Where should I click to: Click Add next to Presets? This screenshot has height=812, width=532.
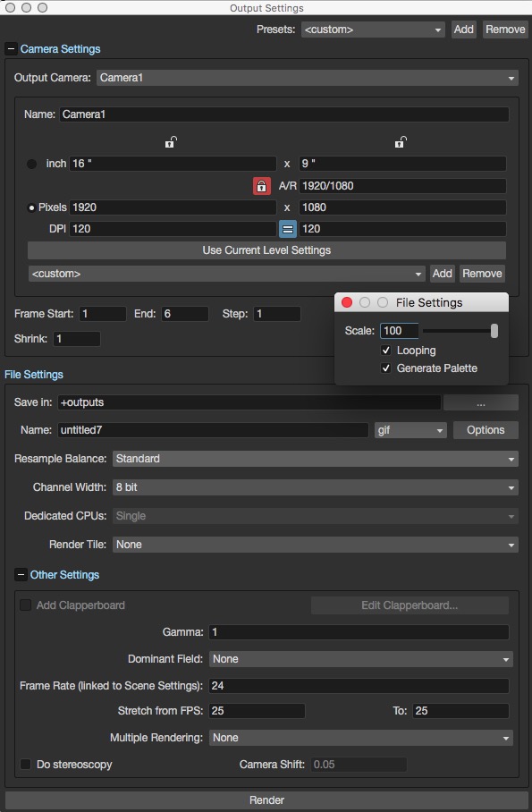click(464, 30)
